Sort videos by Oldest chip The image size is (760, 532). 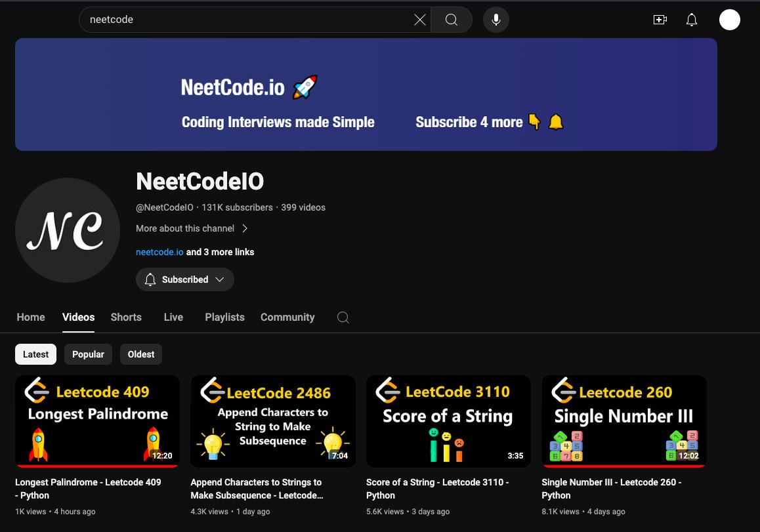140,354
